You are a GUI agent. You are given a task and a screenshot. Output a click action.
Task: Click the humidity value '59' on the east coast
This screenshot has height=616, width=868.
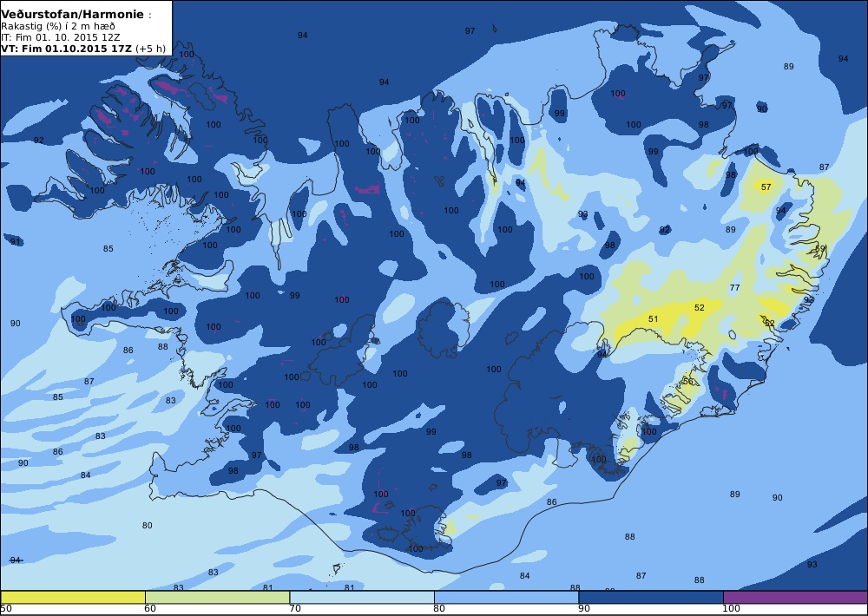click(x=820, y=248)
